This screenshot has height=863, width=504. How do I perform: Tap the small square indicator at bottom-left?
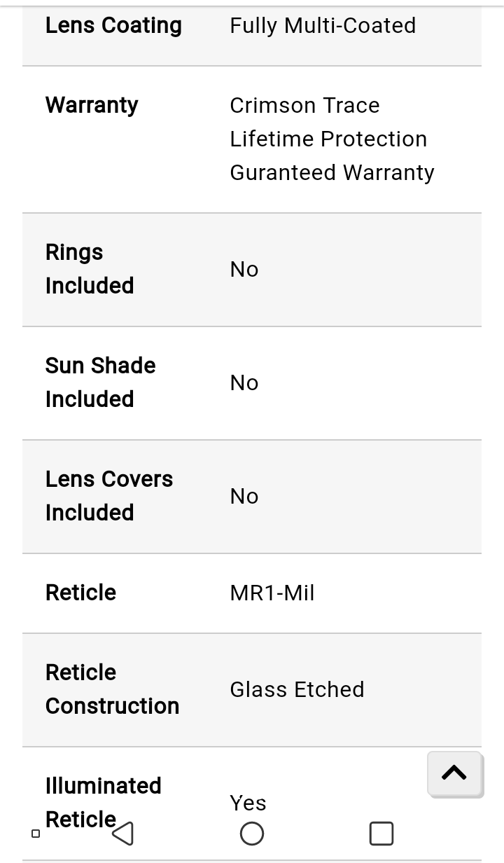[36, 834]
